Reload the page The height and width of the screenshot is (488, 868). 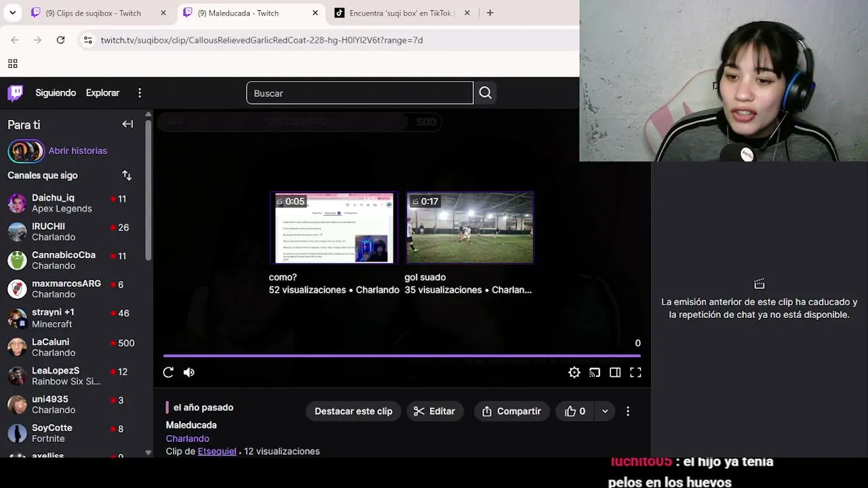point(60,40)
